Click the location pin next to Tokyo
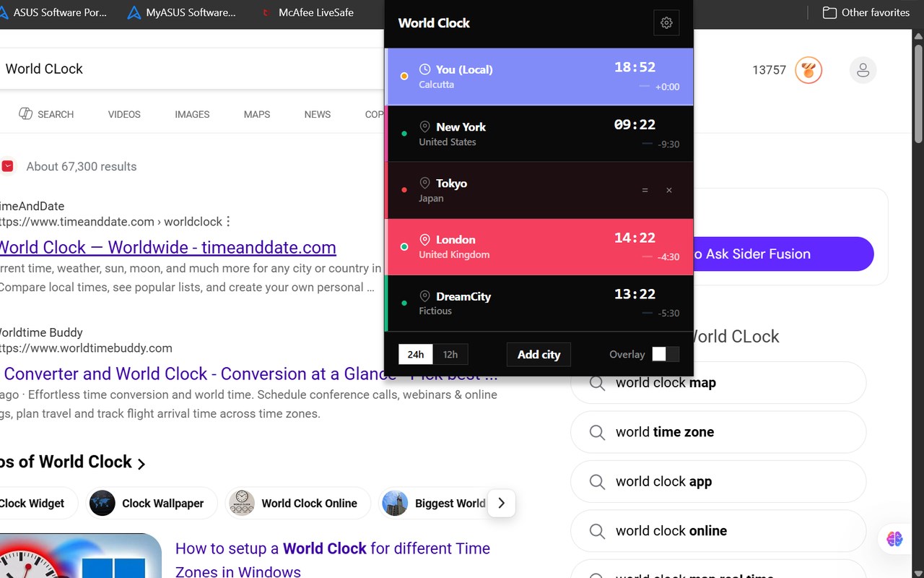 click(424, 184)
